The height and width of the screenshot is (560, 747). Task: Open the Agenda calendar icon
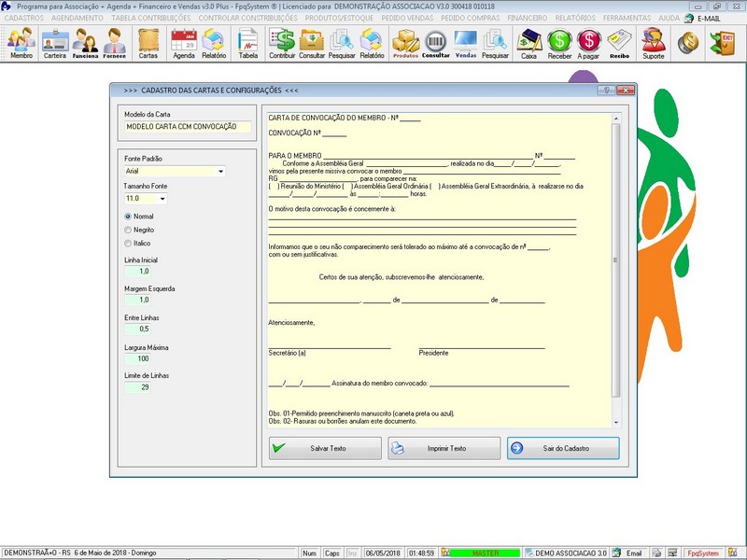pyautogui.click(x=184, y=43)
